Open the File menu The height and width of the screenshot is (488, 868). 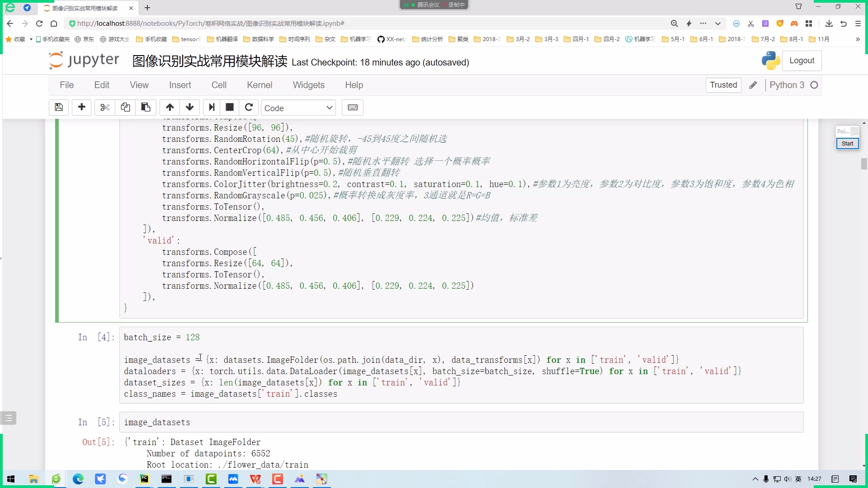66,85
